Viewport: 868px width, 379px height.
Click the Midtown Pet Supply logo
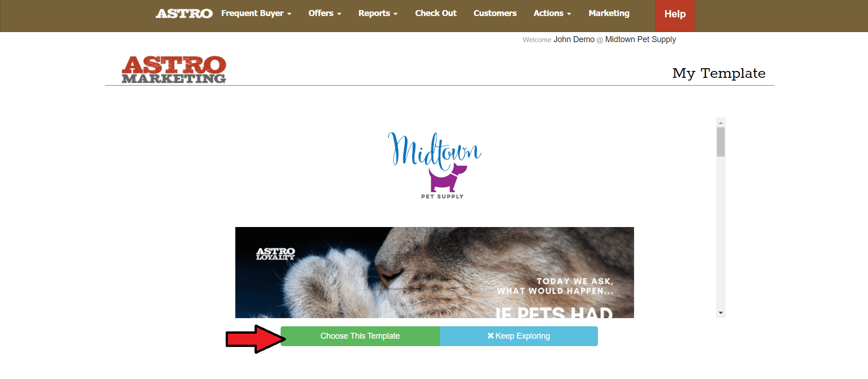click(434, 166)
